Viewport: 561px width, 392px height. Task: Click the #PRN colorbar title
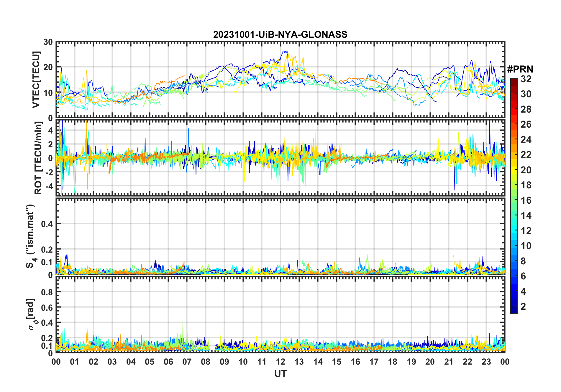520,69
